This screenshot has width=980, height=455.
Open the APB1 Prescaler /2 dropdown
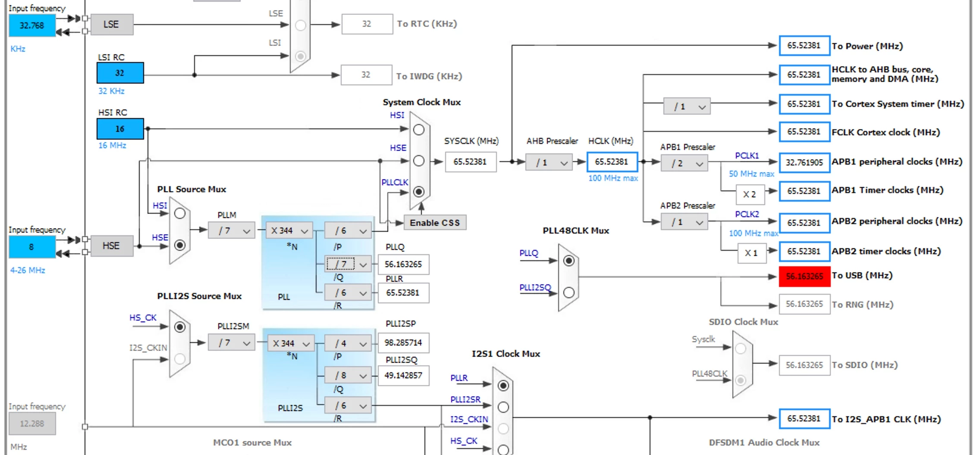click(684, 163)
